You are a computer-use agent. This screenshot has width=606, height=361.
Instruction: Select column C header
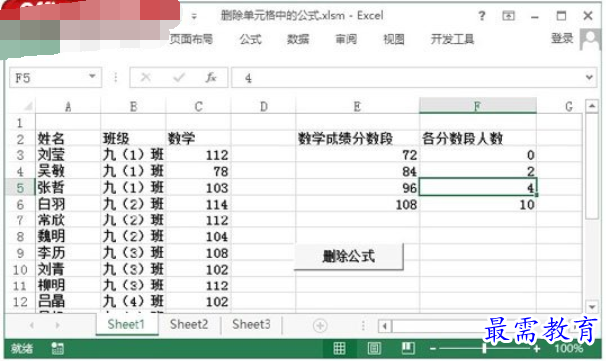coord(199,106)
